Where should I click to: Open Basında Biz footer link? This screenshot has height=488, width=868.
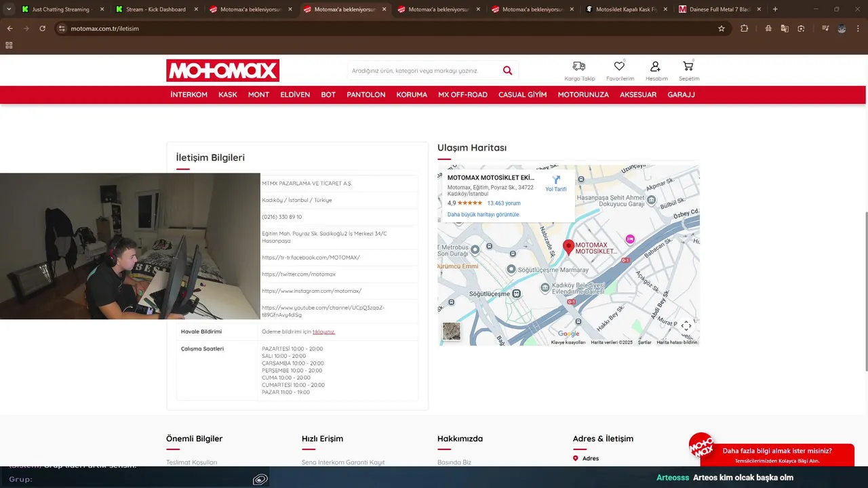pyautogui.click(x=454, y=462)
